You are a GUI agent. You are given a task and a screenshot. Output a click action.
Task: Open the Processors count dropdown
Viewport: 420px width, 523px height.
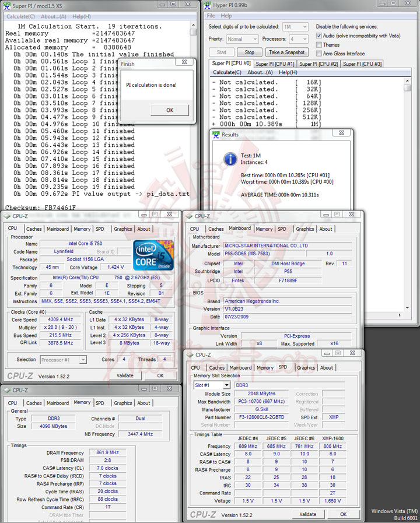tap(299, 39)
